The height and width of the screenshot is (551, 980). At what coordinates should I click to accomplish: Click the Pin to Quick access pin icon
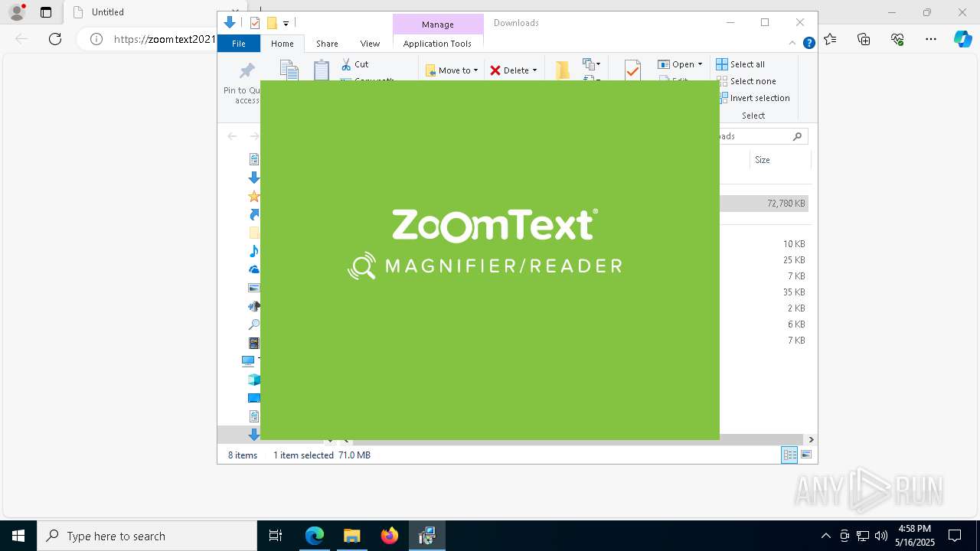tap(247, 71)
